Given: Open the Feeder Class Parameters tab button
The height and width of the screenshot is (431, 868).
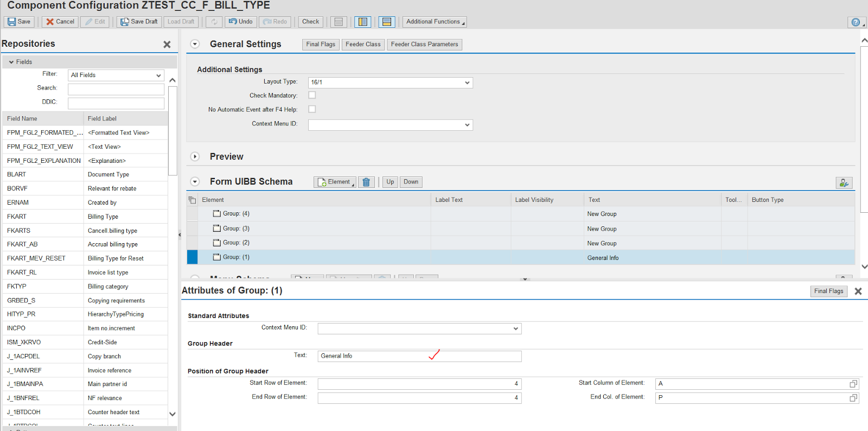Looking at the screenshot, I should (x=424, y=45).
